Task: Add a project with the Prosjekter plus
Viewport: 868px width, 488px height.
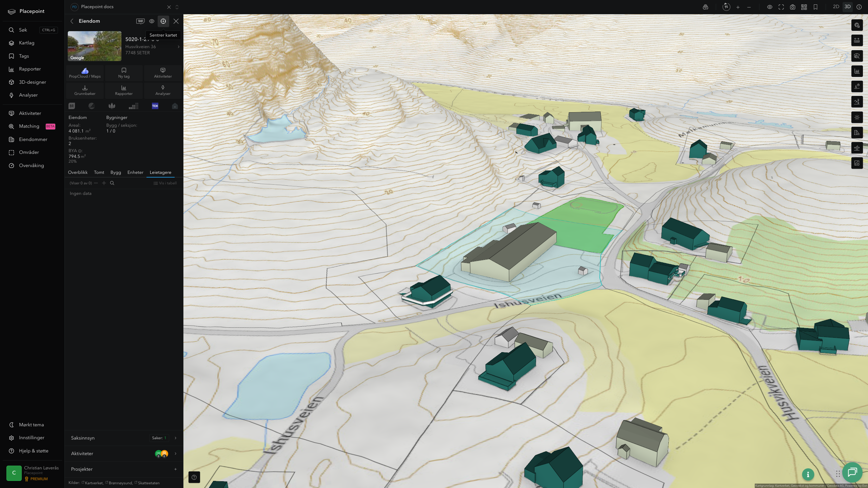Action: (175, 469)
